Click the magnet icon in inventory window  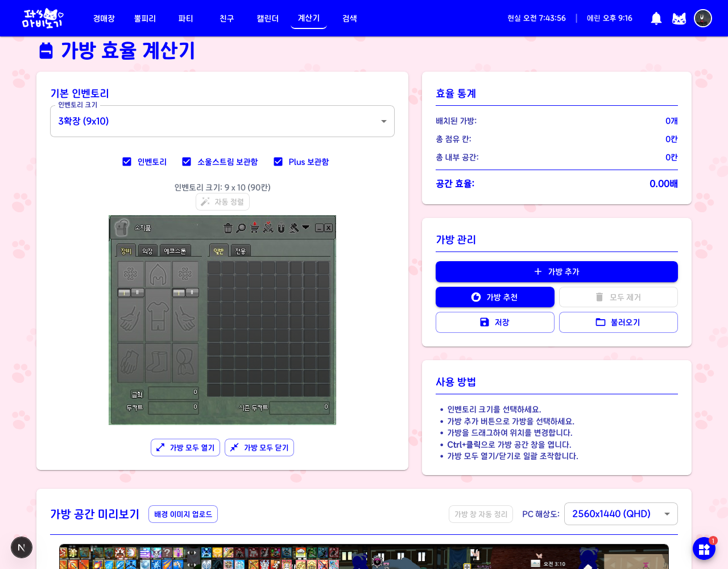(281, 228)
